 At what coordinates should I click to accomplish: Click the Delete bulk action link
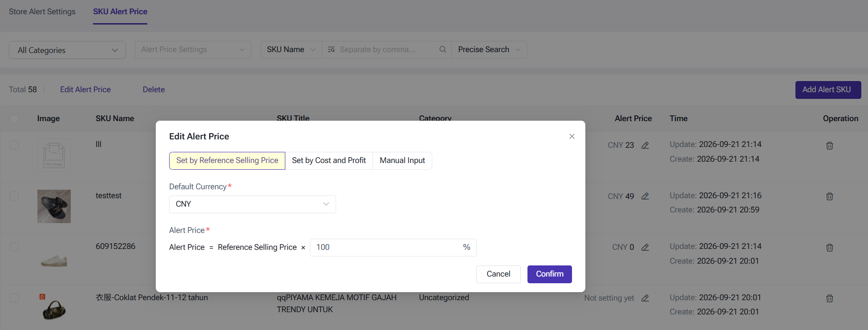pos(154,90)
